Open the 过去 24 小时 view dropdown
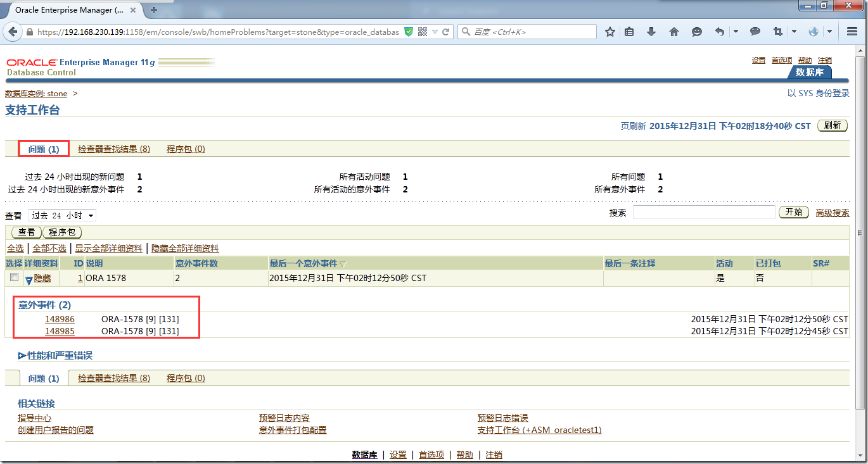868x464 pixels. 62,216
